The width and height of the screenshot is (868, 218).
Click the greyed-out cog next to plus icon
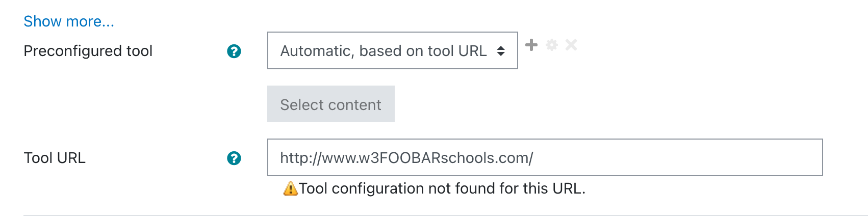point(552,45)
